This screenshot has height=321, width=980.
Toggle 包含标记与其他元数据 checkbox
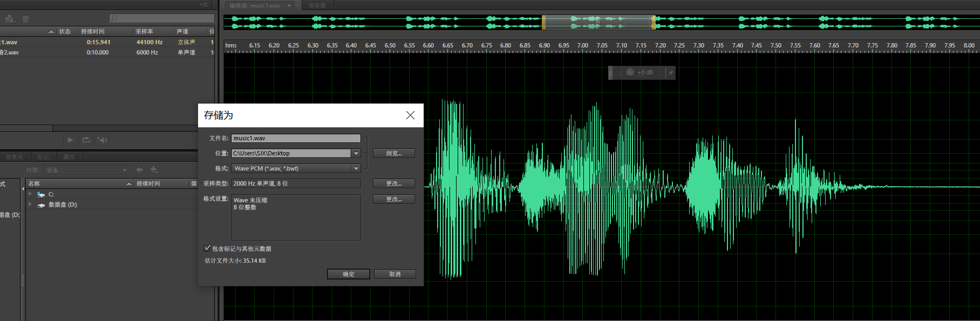click(x=207, y=248)
